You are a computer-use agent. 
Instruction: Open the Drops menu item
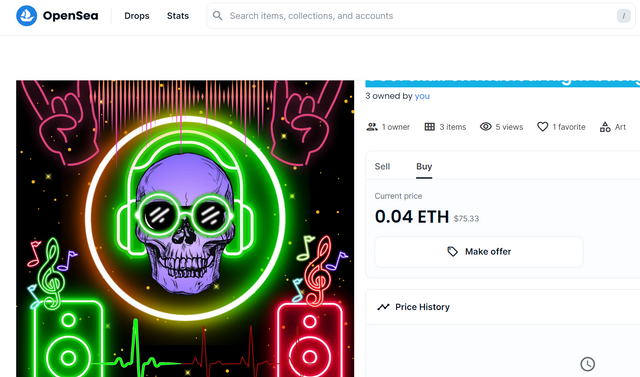tap(137, 16)
